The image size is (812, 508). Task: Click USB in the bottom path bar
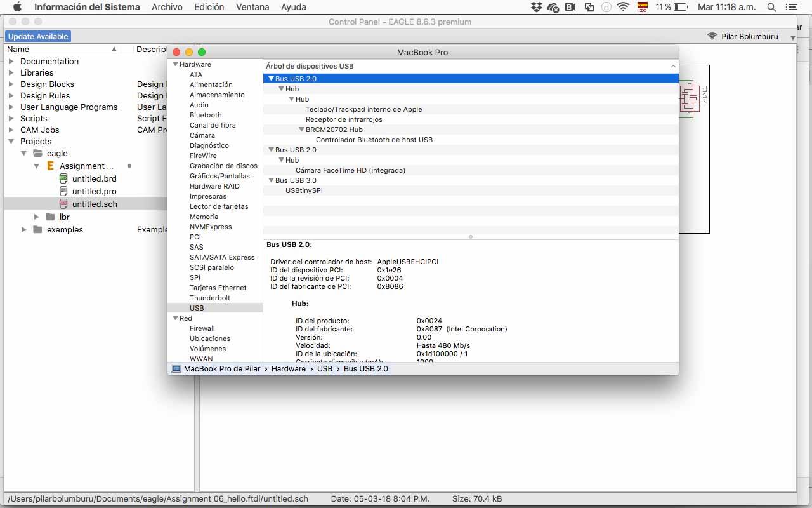click(x=325, y=368)
